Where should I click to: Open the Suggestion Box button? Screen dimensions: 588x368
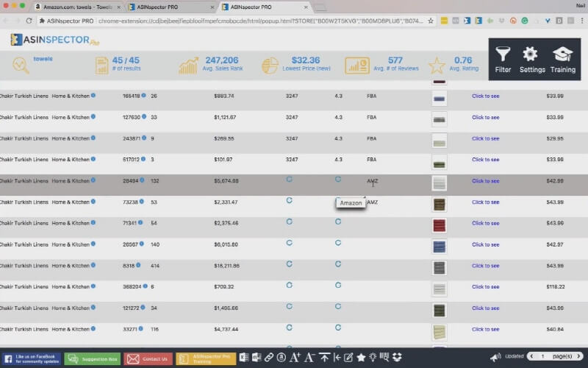coord(93,359)
